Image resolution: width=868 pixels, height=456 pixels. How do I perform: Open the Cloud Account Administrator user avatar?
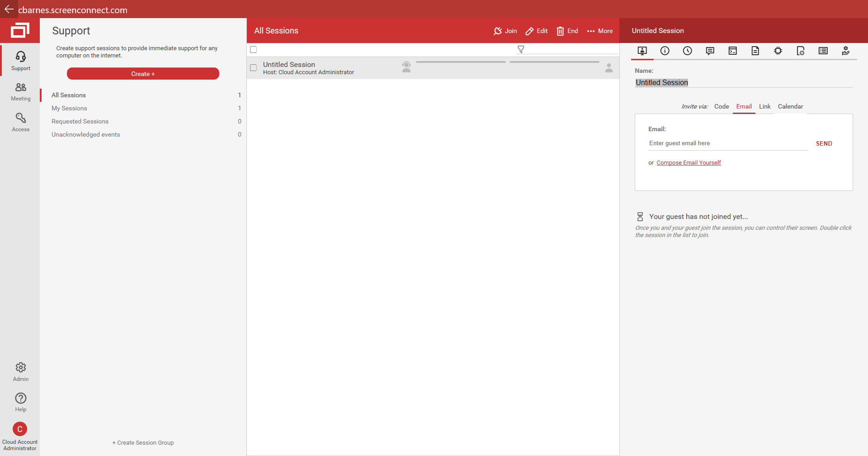tap(20, 429)
